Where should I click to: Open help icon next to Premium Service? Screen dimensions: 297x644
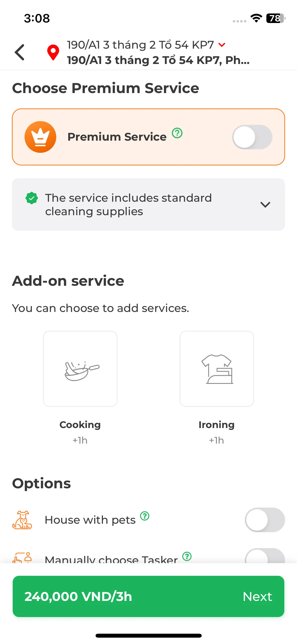point(177,133)
